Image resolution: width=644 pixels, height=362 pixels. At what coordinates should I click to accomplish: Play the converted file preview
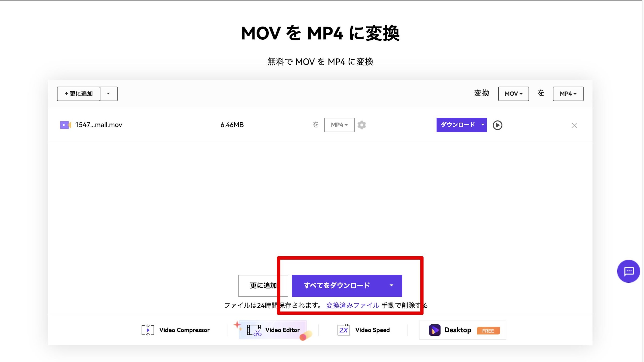[x=497, y=125]
